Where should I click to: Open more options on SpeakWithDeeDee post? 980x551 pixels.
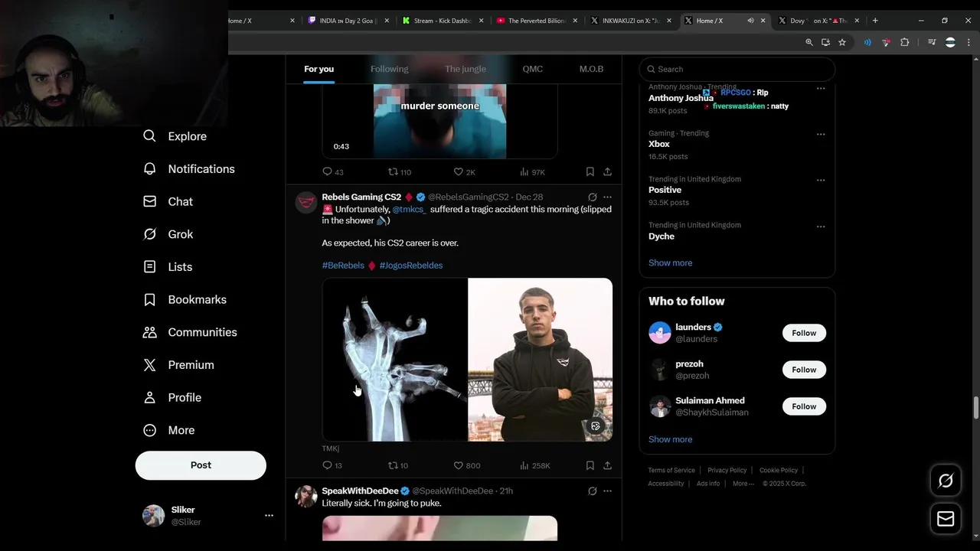pos(607,491)
